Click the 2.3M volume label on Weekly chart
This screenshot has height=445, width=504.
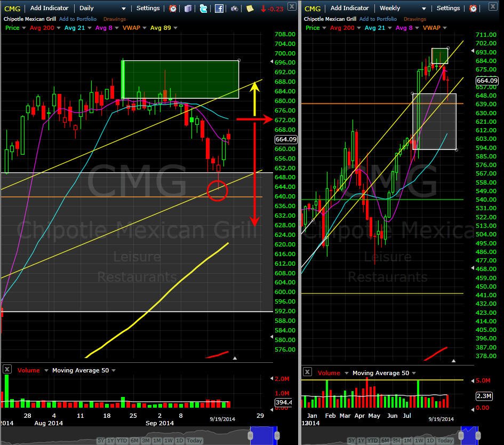pyautogui.click(x=484, y=396)
